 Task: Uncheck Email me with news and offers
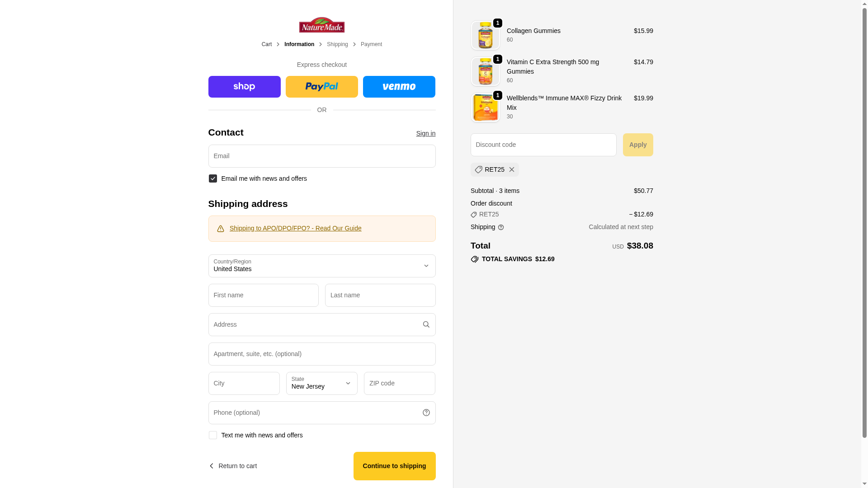click(212, 178)
